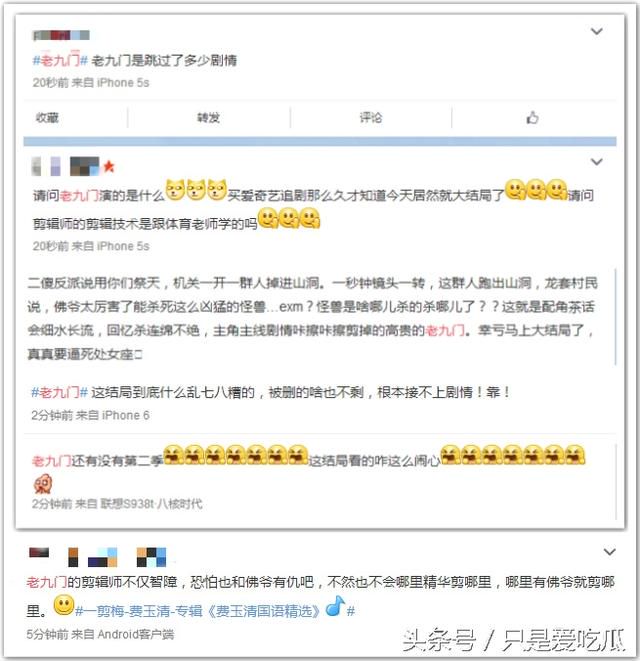Click the first laughing-crying emoji after 第二季
This screenshot has width=640, height=661.
[173, 455]
